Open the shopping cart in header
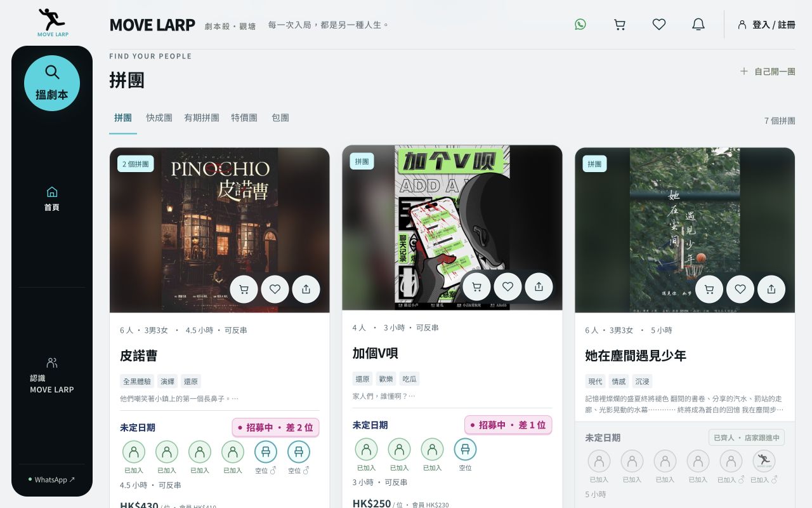This screenshot has width=812, height=508. click(620, 24)
